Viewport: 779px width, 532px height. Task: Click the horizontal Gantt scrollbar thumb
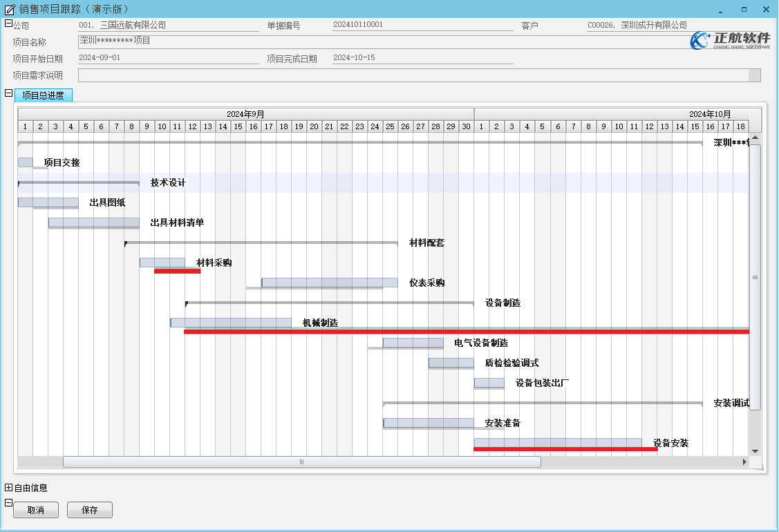point(302,462)
